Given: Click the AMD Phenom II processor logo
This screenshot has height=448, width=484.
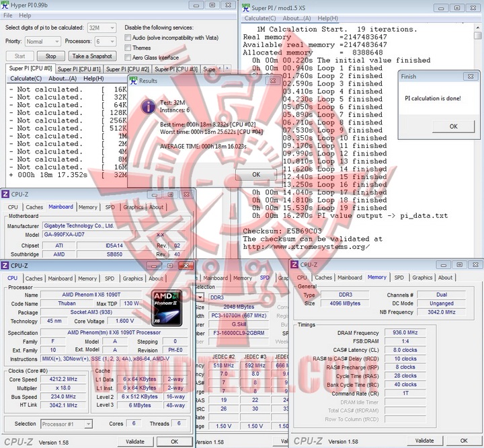Looking at the screenshot, I should click(168, 307).
